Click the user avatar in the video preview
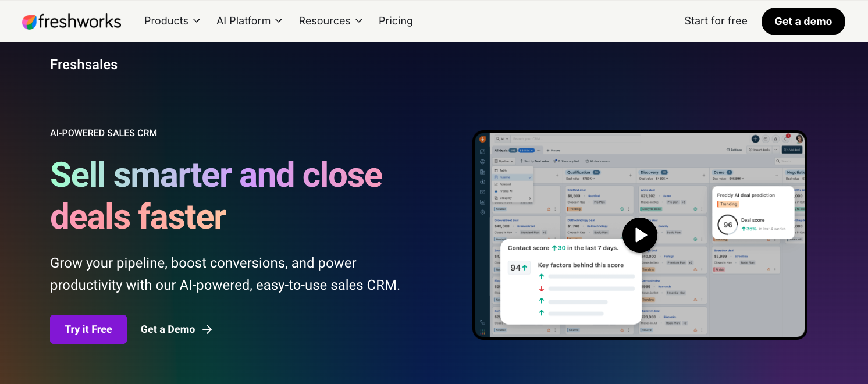The height and width of the screenshot is (384, 868). click(799, 139)
